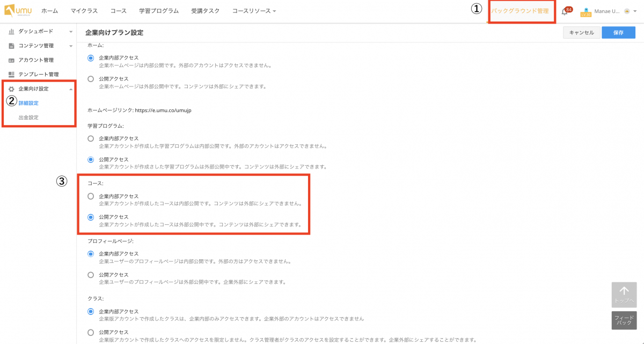Screen dimensions: 644x344
Task: Click the フィードバック button
Action: point(624,320)
